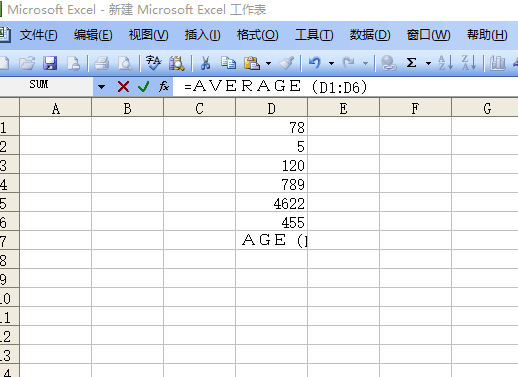Open the 文件(F) menu
Viewport: 518px width, 377px height.
[x=38, y=35]
